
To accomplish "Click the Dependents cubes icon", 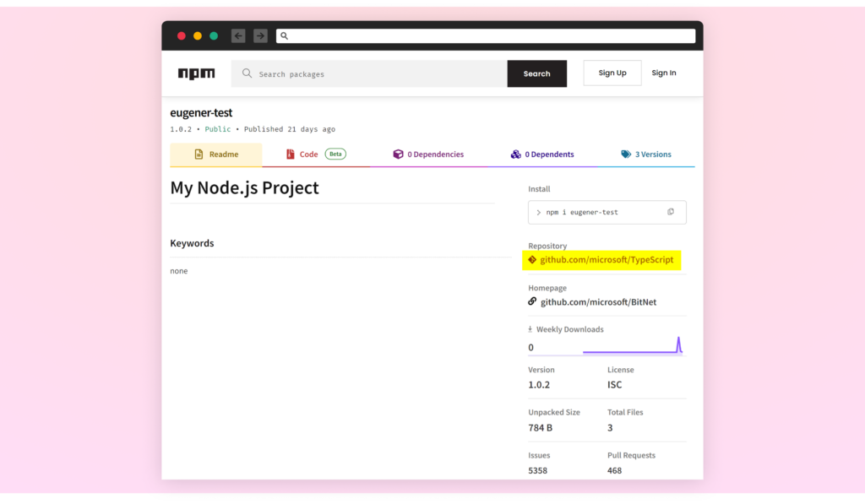I will 515,154.
